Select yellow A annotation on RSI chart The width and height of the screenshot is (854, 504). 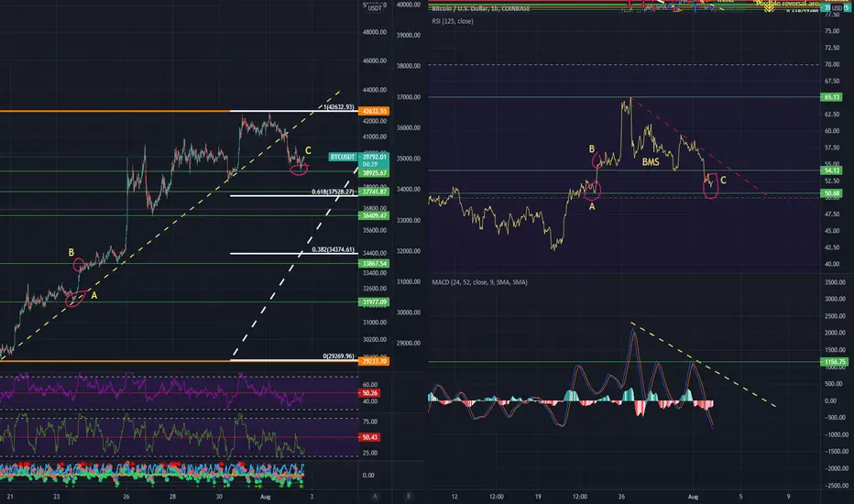tap(592, 206)
